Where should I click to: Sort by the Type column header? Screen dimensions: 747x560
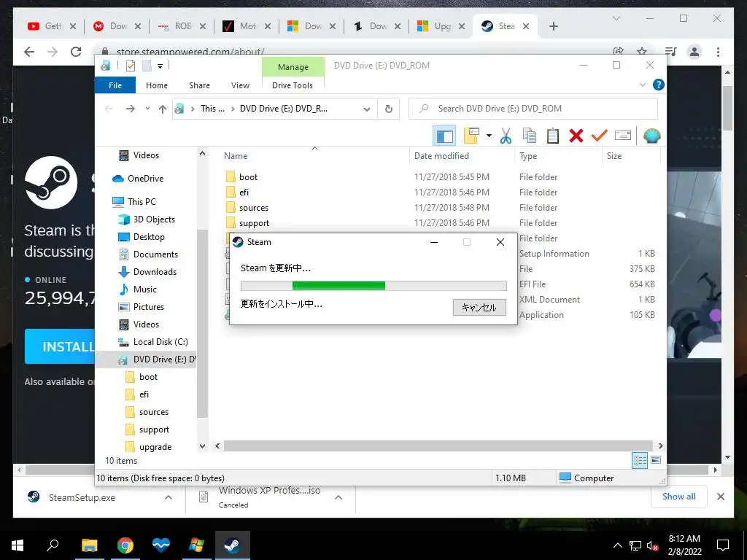pos(528,156)
